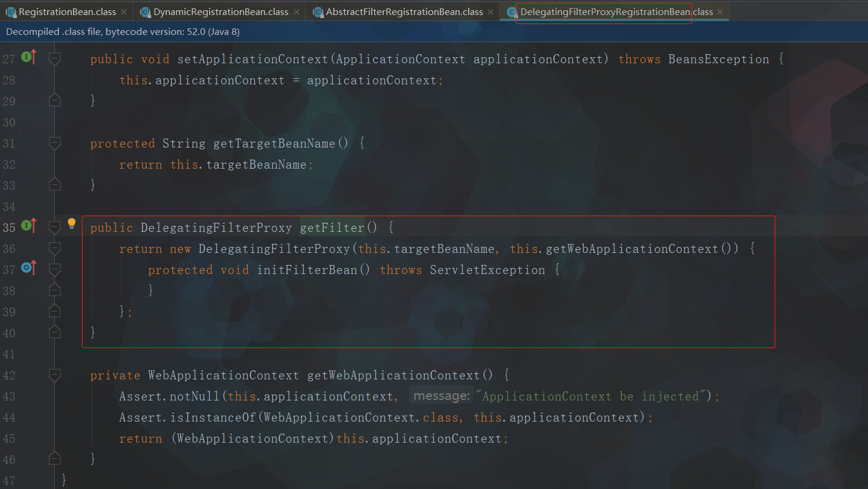This screenshot has height=489, width=868.
Task: Collapse the getFilter method at line 35
Action: 55,227
